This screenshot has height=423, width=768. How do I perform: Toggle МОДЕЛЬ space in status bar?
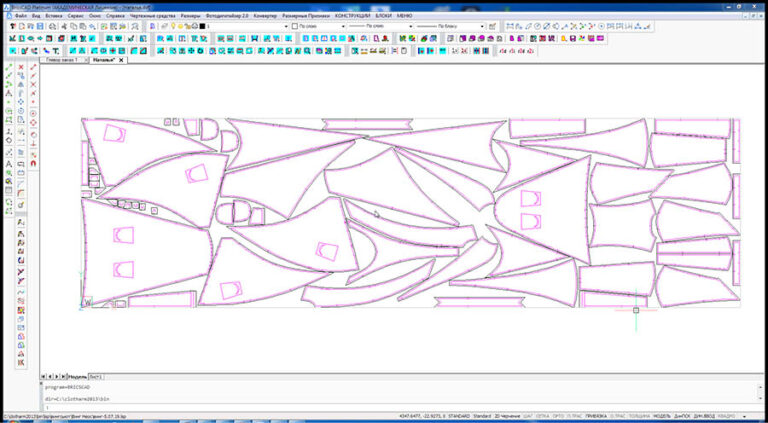(662, 416)
